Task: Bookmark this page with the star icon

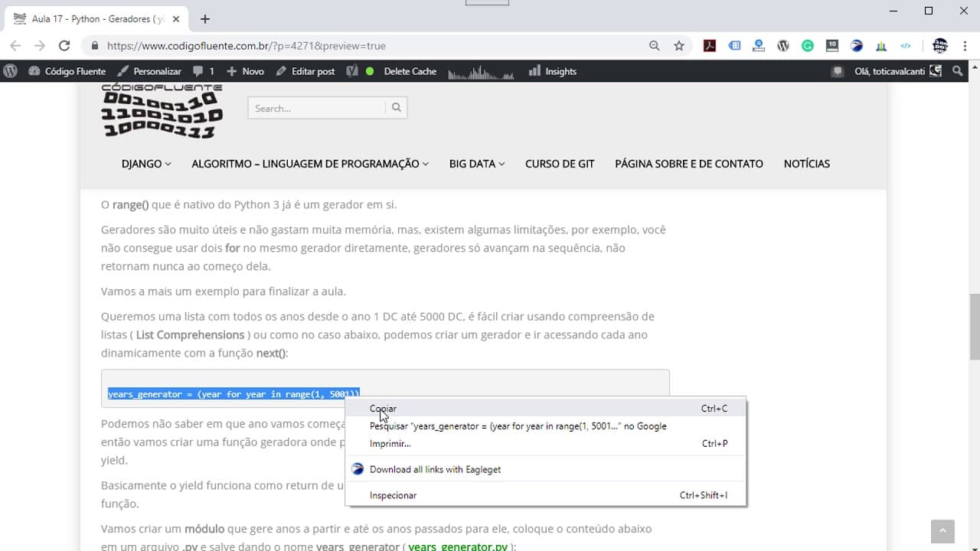Action: pos(679,46)
